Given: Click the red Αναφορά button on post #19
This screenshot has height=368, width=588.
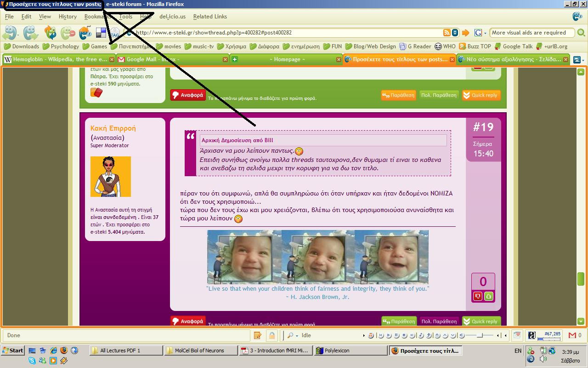Looking at the screenshot, I should (x=188, y=321).
